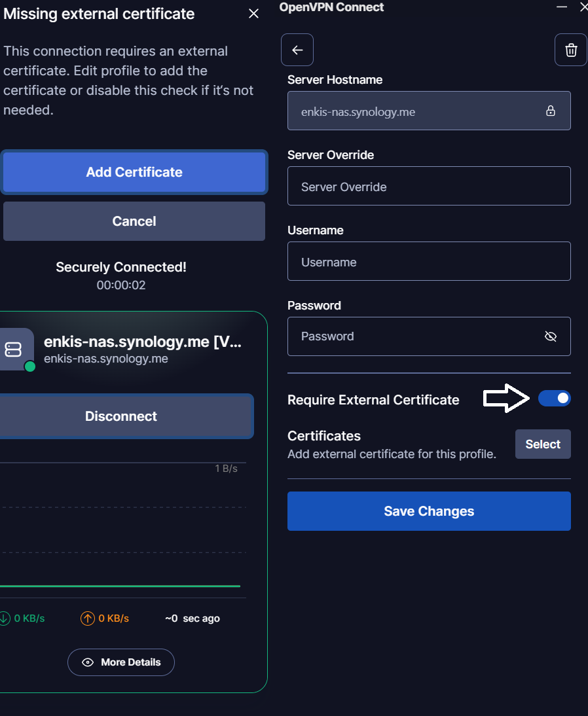Click the trash delete profile icon

(571, 50)
